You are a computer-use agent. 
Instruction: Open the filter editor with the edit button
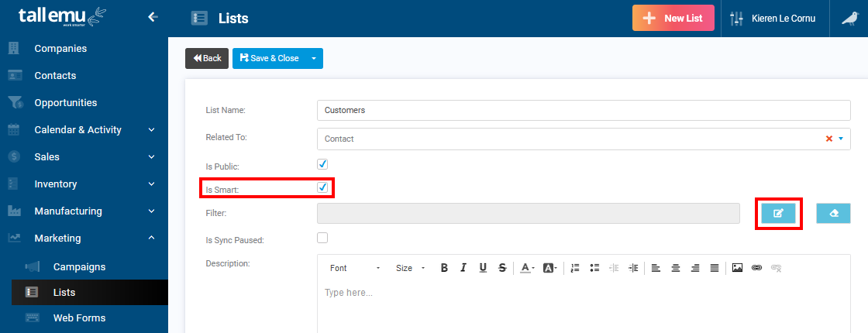click(778, 213)
